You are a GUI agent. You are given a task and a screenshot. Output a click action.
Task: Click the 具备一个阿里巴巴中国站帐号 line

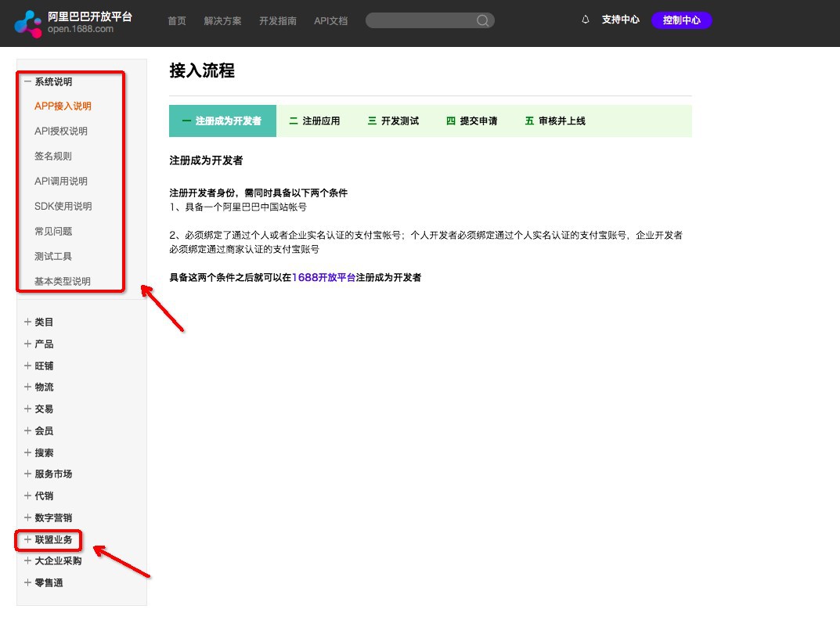(x=238, y=207)
